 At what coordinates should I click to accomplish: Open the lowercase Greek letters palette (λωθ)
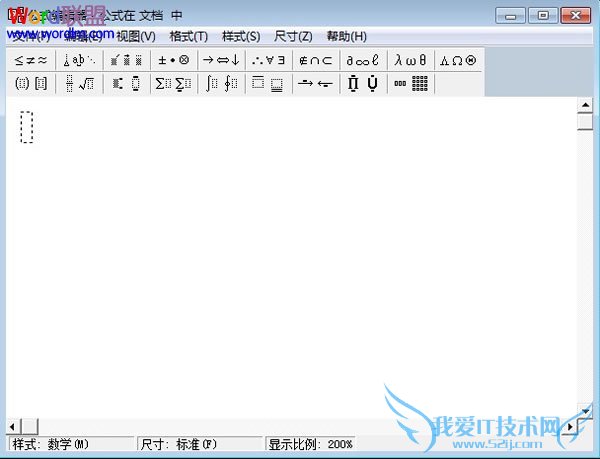(411, 60)
